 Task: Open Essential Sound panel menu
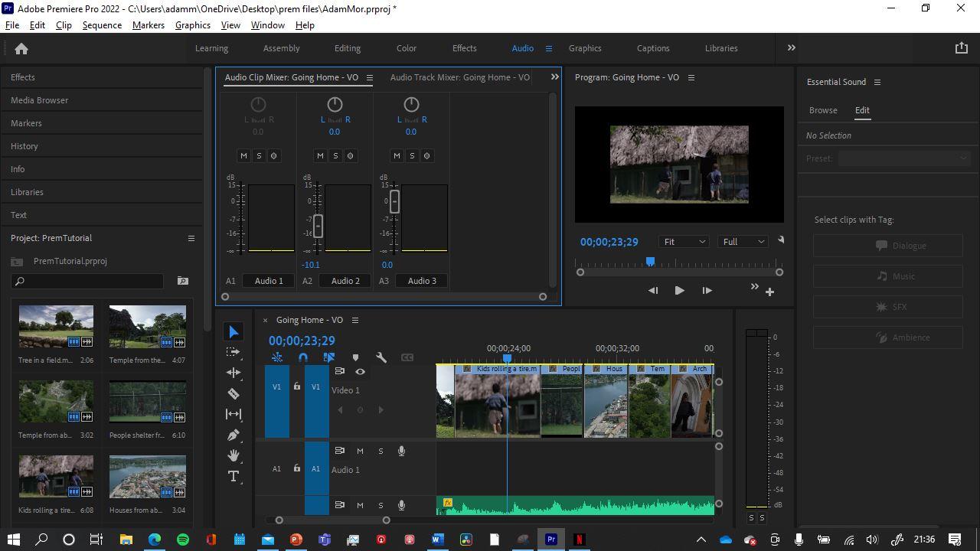tap(877, 82)
